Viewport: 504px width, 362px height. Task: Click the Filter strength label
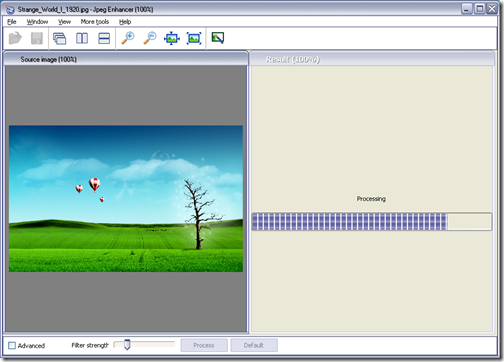point(90,345)
